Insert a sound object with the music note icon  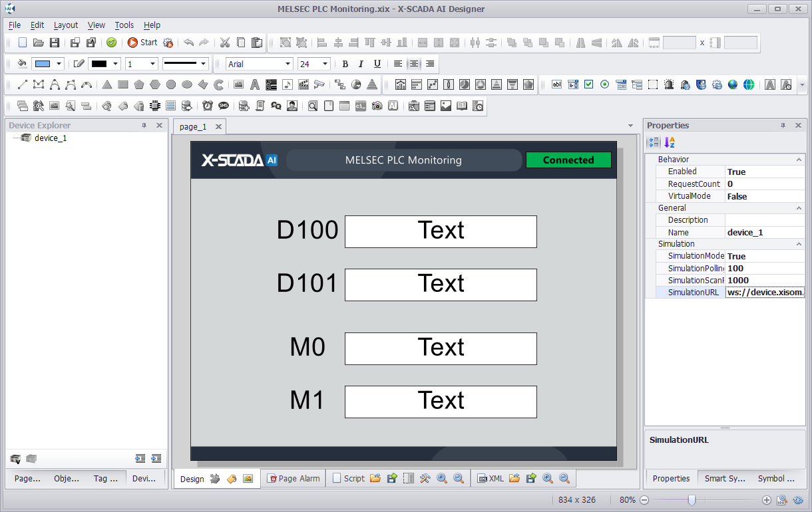tap(287, 84)
